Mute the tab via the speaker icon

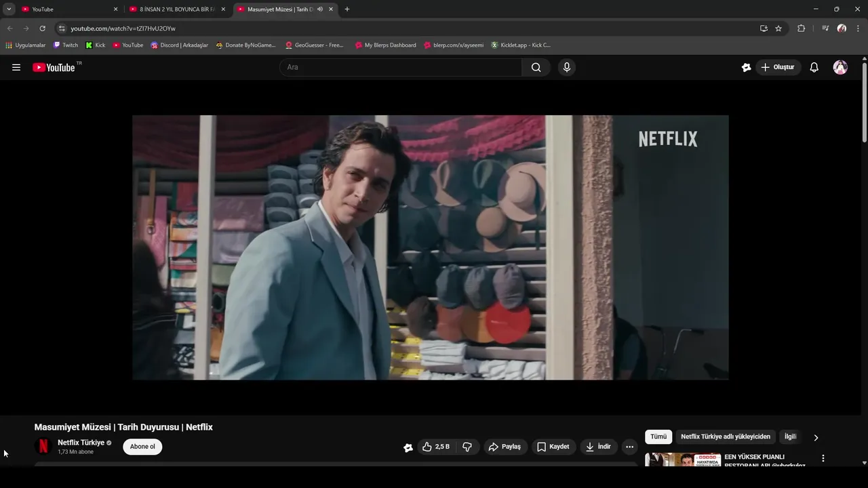coord(320,9)
